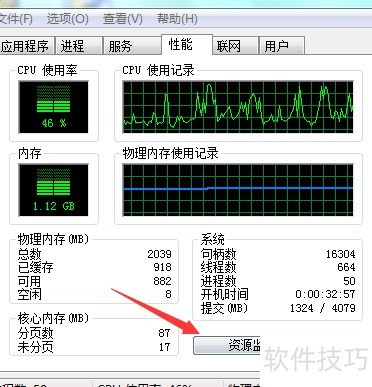Click the 总数 value 2039

[x=160, y=254]
